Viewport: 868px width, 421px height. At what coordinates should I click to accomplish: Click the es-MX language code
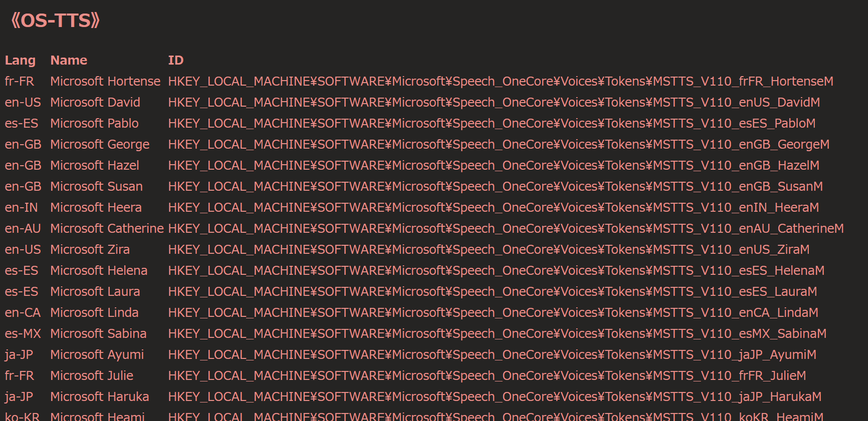(x=23, y=334)
